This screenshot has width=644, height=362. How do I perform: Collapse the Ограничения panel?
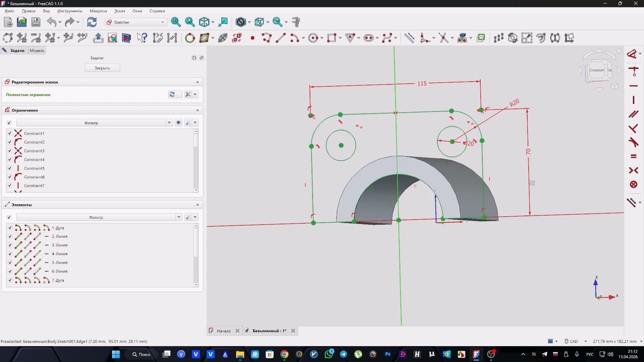(198, 110)
